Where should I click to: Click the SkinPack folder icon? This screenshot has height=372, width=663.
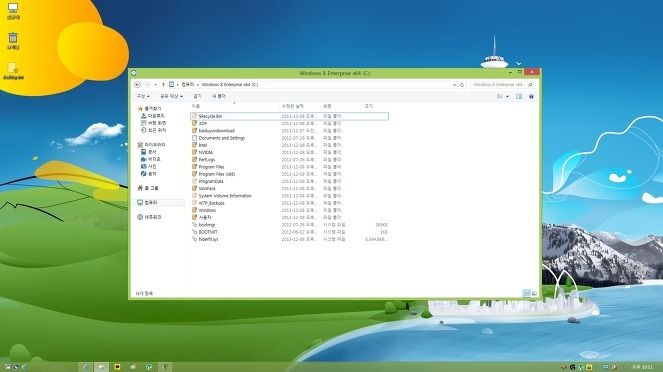195,189
